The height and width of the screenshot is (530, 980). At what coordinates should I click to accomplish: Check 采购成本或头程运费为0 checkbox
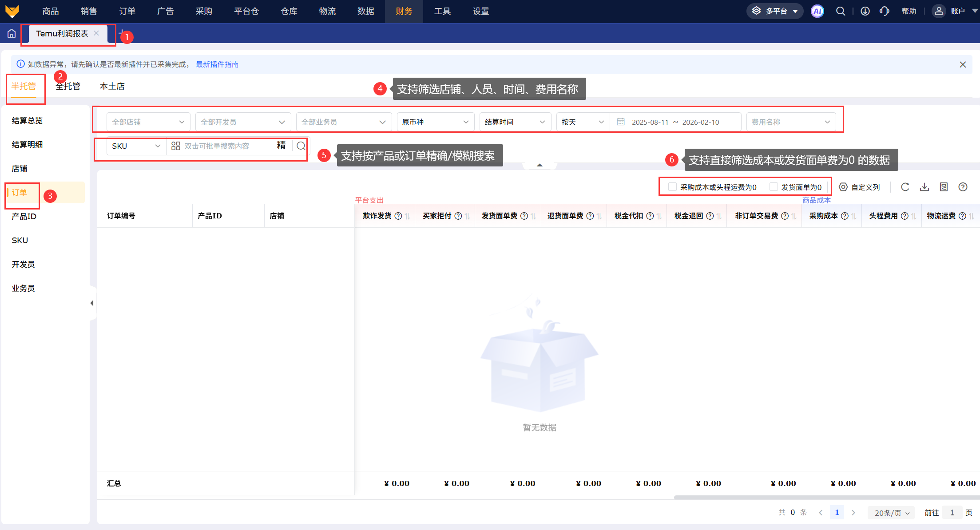(672, 187)
